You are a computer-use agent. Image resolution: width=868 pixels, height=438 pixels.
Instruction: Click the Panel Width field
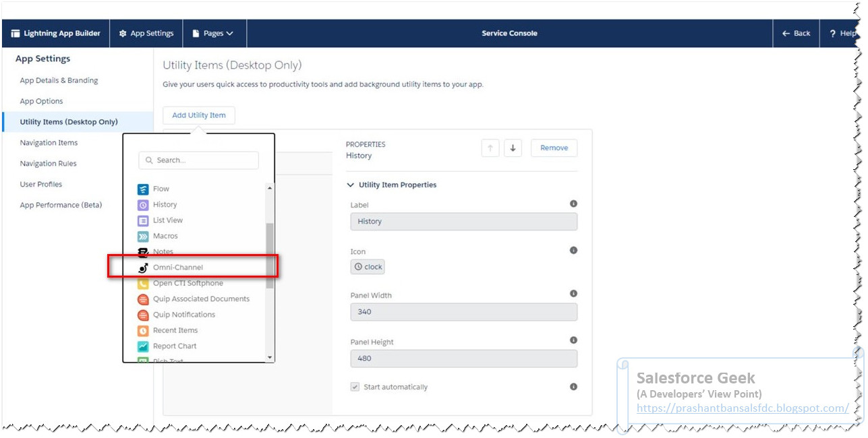464,312
